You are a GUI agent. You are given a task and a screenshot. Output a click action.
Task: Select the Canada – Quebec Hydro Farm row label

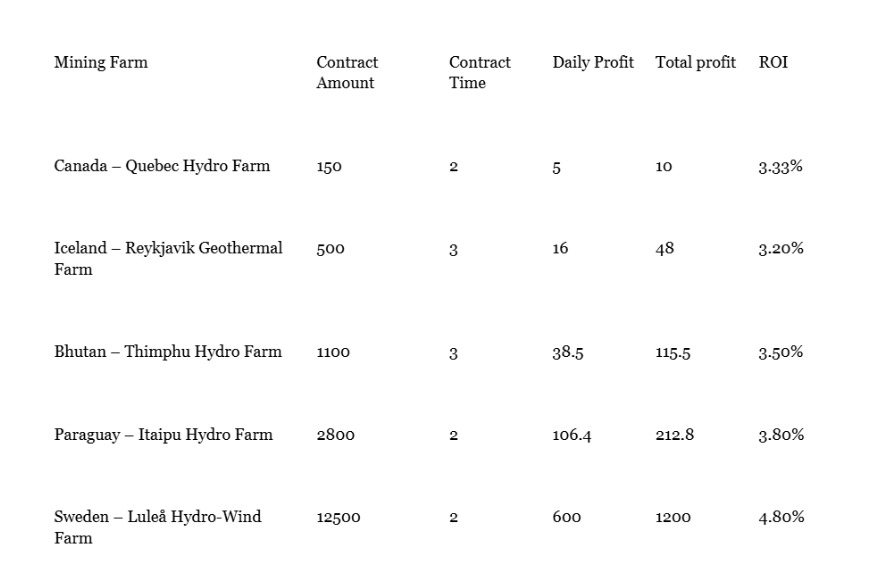[162, 167]
